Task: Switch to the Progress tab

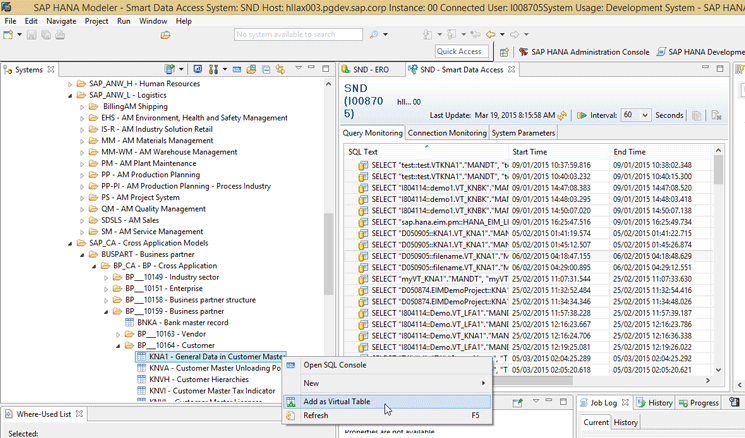Action: 699,402
